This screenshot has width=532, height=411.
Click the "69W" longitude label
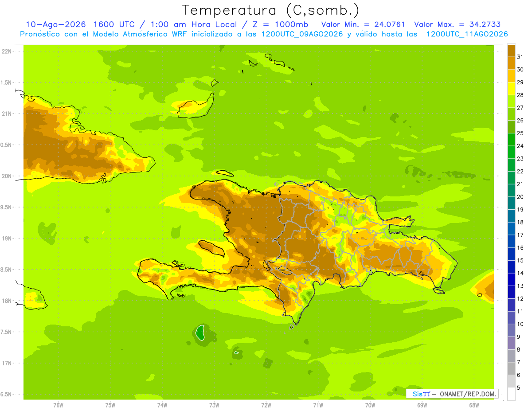click(422, 405)
